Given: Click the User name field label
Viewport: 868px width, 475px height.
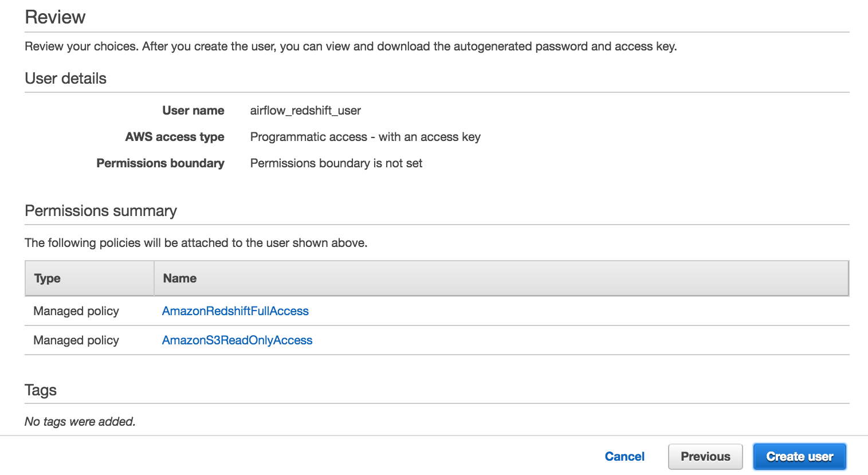Looking at the screenshot, I should (x=193, y=110).
